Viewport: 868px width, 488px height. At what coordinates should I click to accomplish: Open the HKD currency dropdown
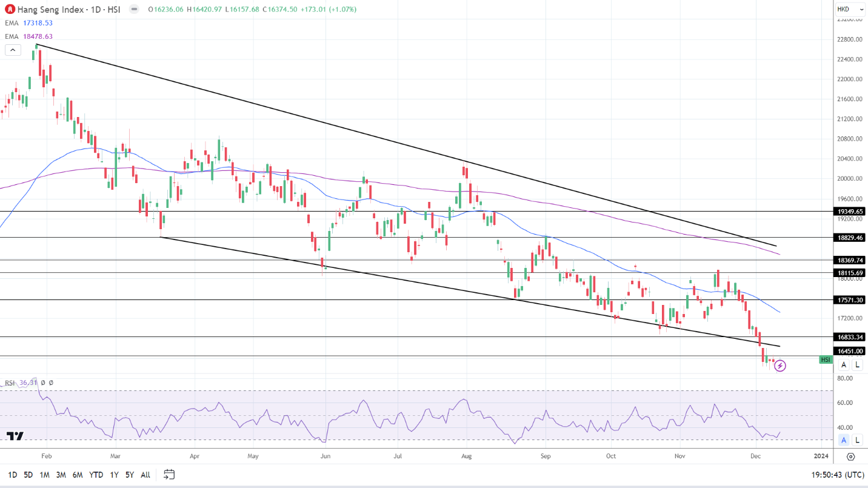852,9
